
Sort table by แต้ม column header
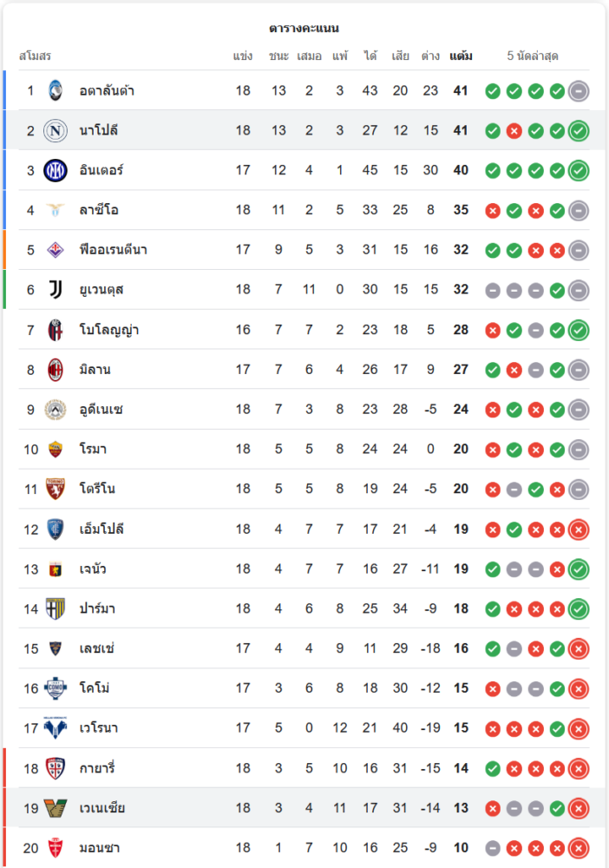[461, 56]
